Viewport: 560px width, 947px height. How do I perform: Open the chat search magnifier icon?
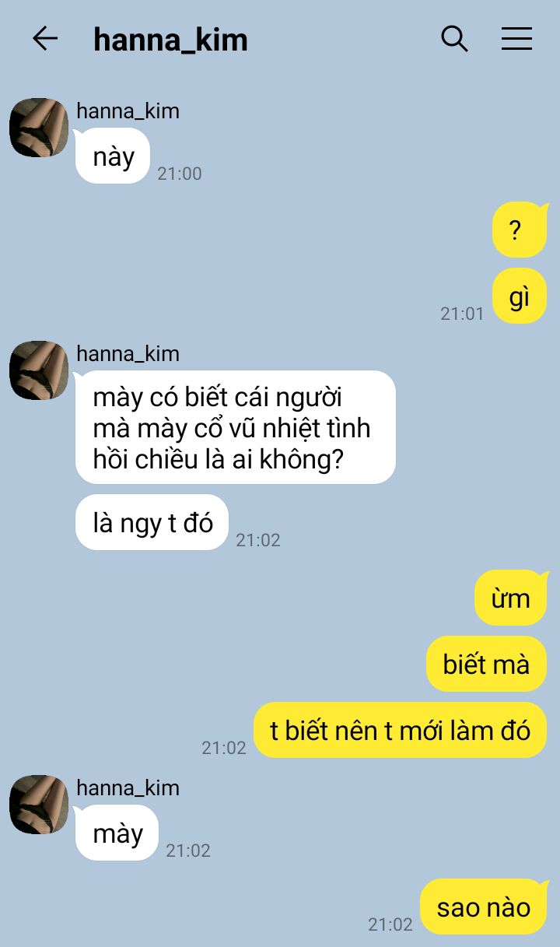tap(454, 38)
